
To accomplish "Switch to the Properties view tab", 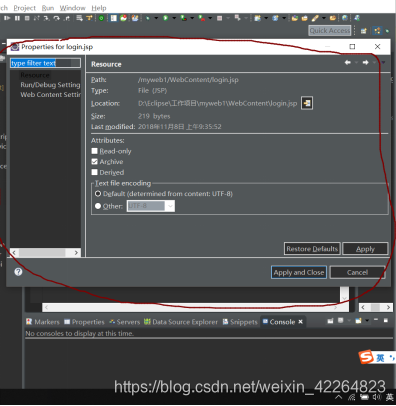I will [x=84, y=322].
